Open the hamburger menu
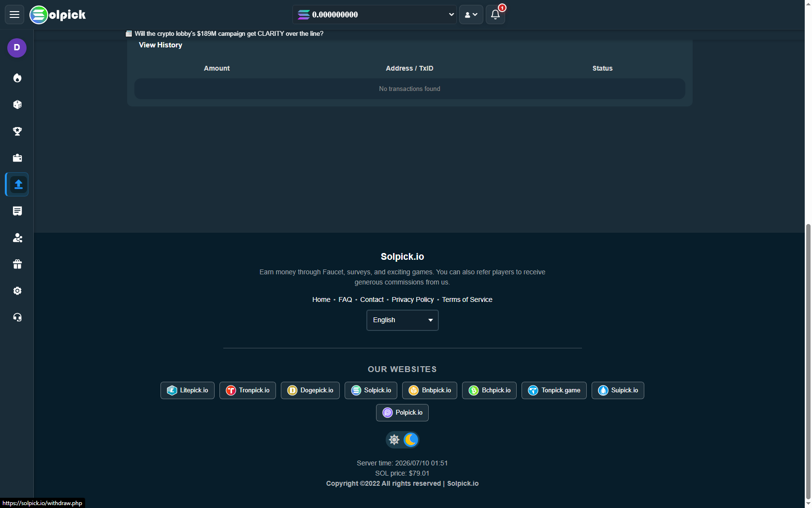 [14, 15]
